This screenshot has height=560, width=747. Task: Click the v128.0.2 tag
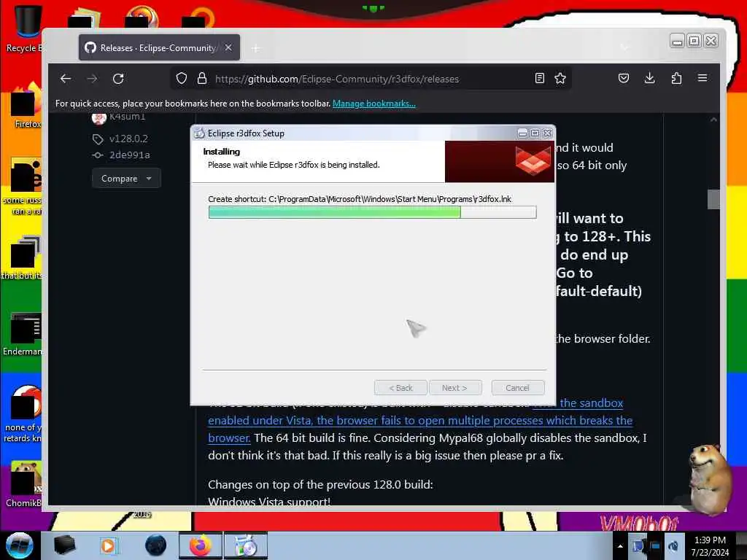point(128,139)
